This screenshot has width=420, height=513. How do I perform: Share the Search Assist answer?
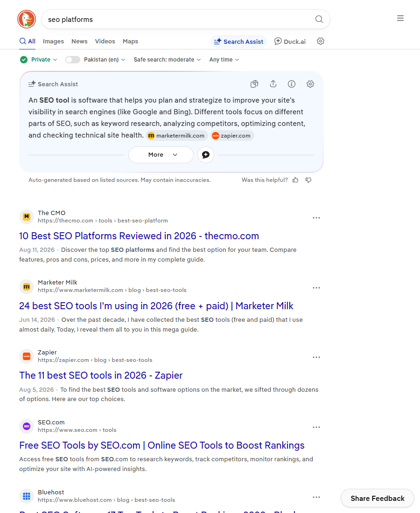(x=273, y=84)
